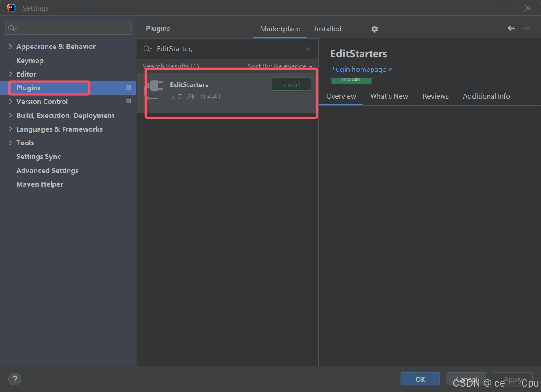This screenshot has height=392, width=541.
Task: Click the search magnifier in plugin search
Action: (x=147, y=49)
